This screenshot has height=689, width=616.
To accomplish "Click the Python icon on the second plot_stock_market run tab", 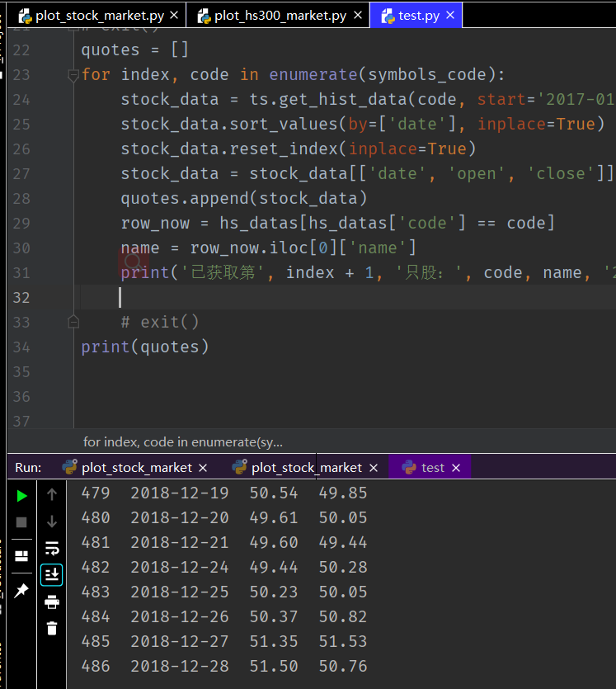I will pos(239,467).
